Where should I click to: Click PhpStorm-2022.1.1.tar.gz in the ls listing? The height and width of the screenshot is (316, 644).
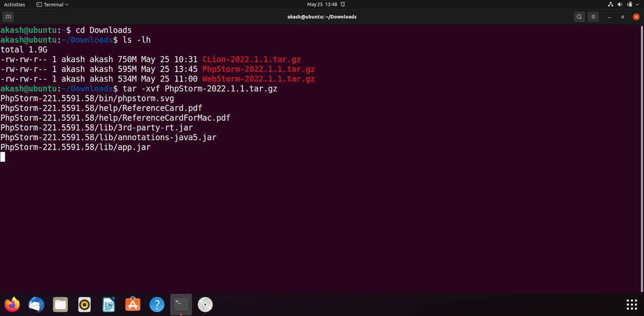pyautogui.click(x=259, y=70)
